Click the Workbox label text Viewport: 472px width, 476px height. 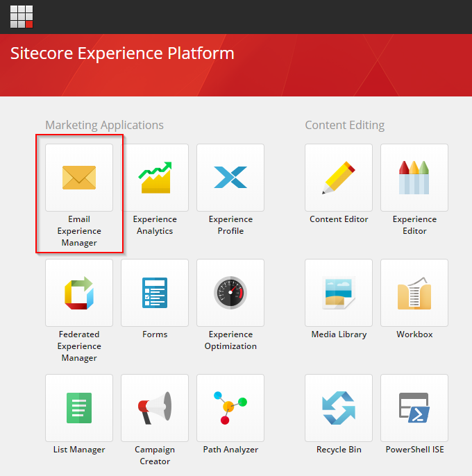pos(414,334)
